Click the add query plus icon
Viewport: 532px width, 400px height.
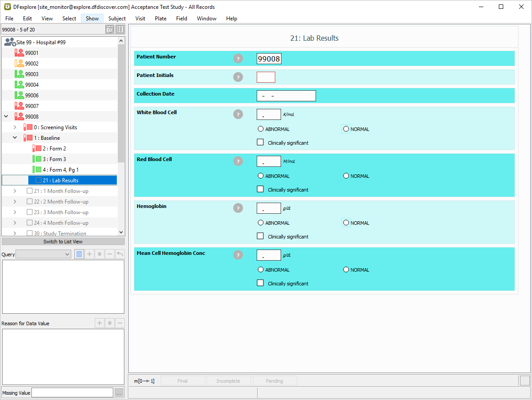pos(89,254)
